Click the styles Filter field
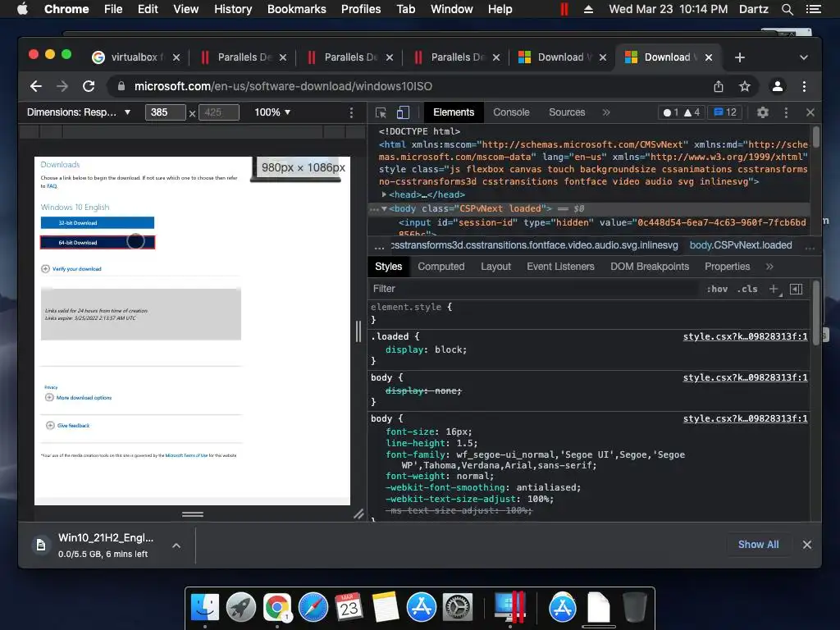Image resolution: width=840 pixels, height=630 pixels. pos(533,289)
